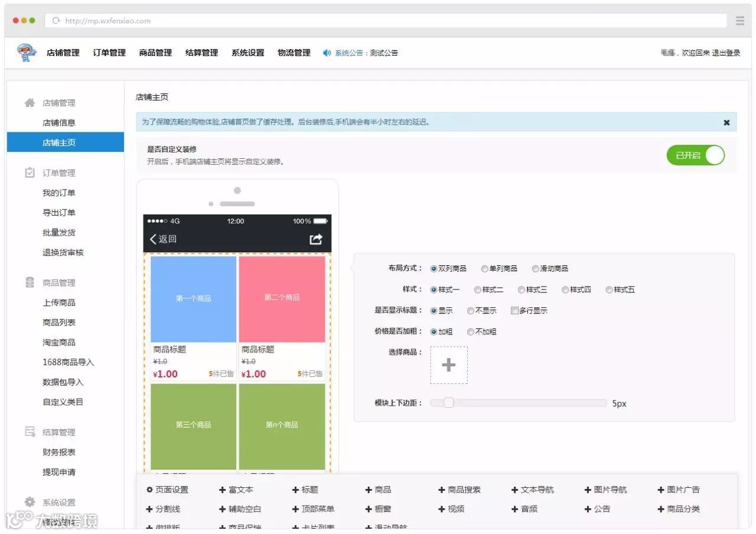Image resolution: width=756 pixels, height=534 pixels.
Task: Open 页面设置 page settings module
Action: pos(168,490)
